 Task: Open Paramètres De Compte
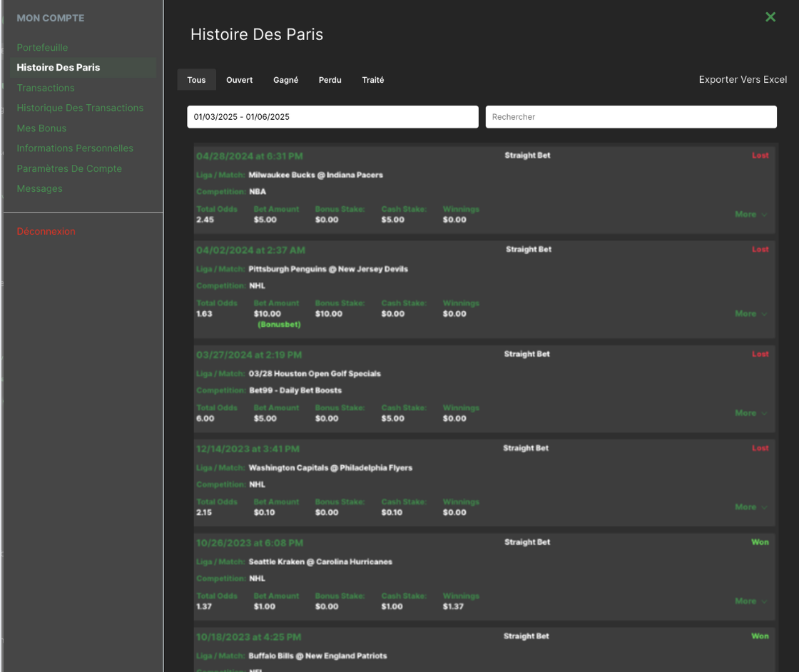(x=69, y=168)
